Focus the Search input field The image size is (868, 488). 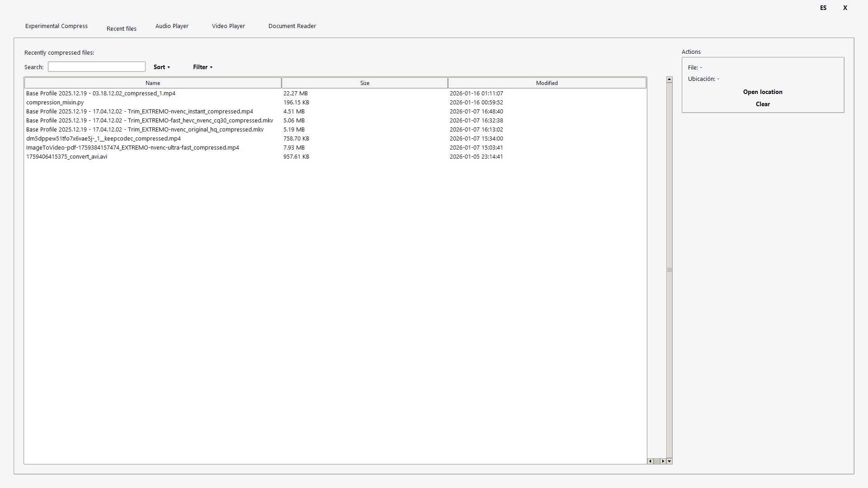coord(97,67)
